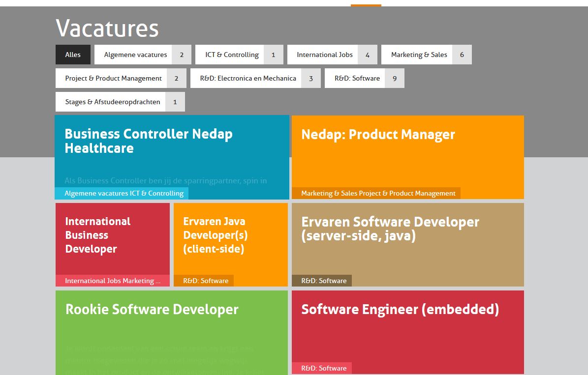The width and height of the screenshot is (588, 375).
Task: Select the Alles filter
Action: click(x=73, y=55)
